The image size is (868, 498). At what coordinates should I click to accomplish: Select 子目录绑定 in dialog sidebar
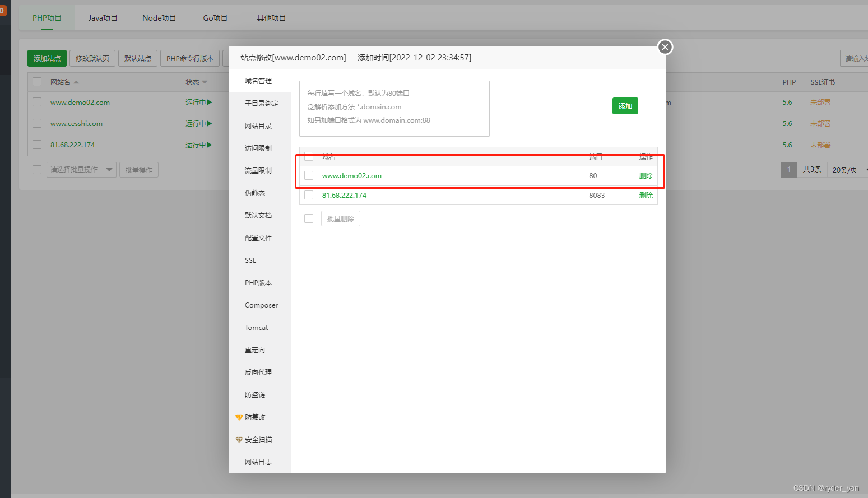pos(260,103)
